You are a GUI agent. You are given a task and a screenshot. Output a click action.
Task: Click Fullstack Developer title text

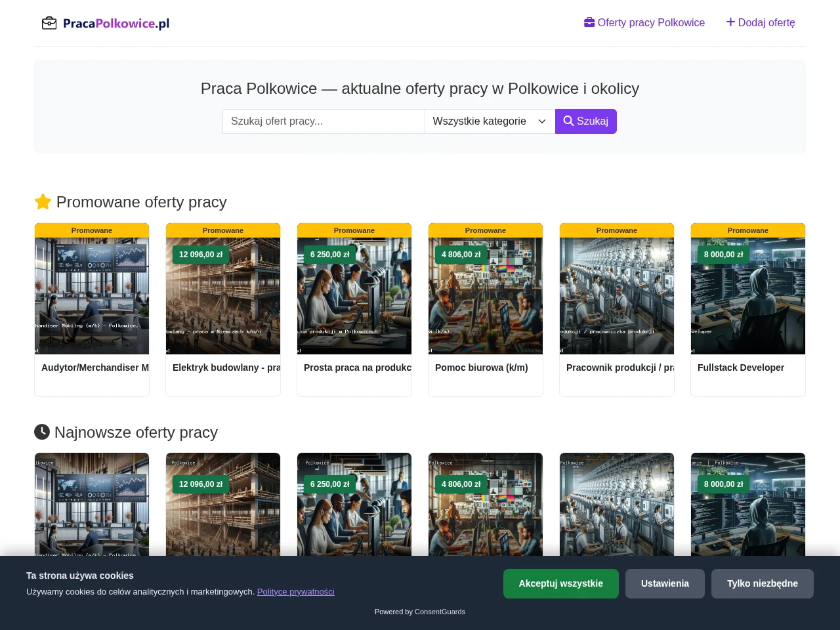pyautogui.click(x=741, y=367)
